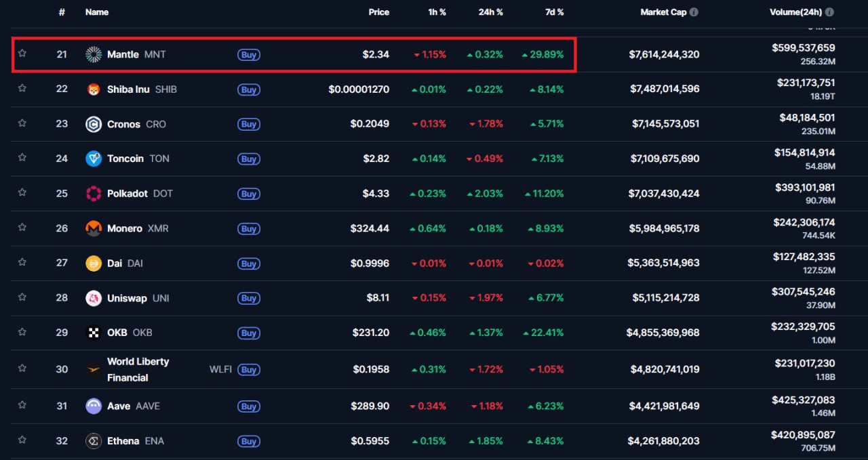Sort by the 24h % column header
Viewport: 868px width, 460px height.
coord(490,12)
